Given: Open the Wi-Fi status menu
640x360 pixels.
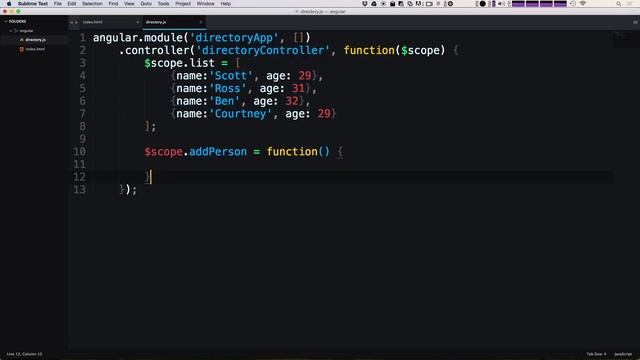Looking at the screenshot, I should point(583,4).
